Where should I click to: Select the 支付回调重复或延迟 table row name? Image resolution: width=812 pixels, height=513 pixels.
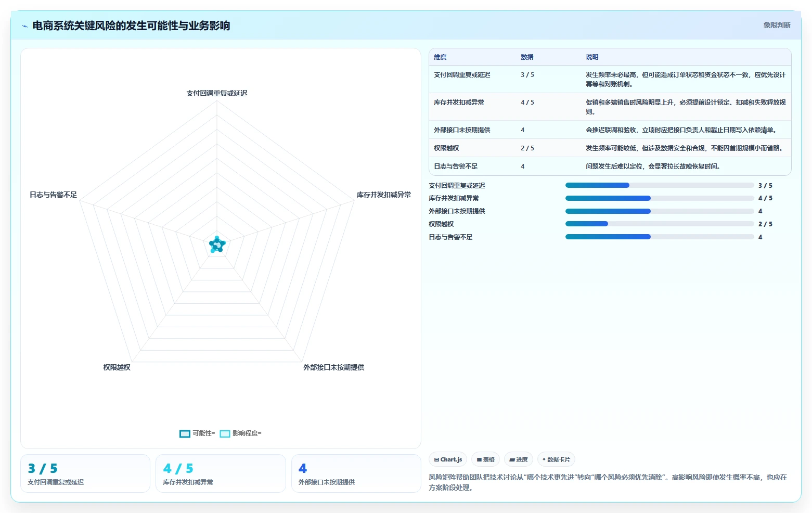[x=462, y=75]
